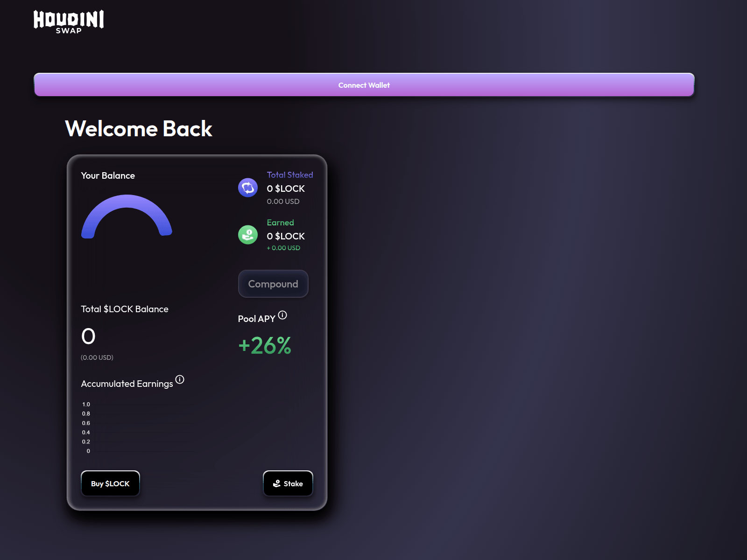Open the Houdini Swap logo home link
This screenshot has height=560, width=747.
coord(69,22)
